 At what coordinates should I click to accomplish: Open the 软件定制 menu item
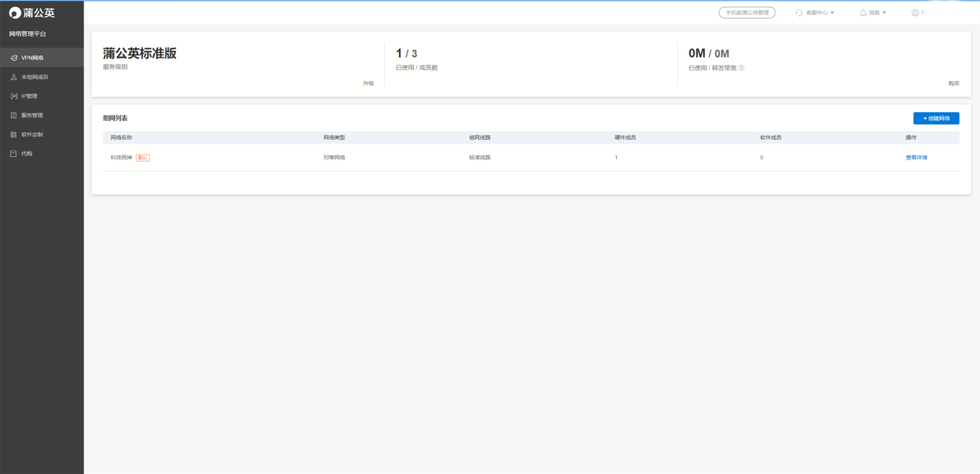point(41,134)
